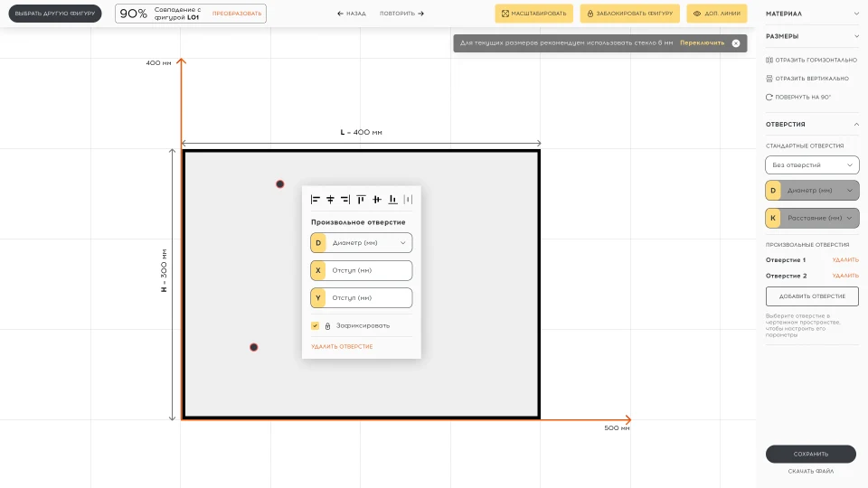Close the glass thickness recommendation banner
The height and width of the screenshot is (488, 868).
tap(736, 43)
